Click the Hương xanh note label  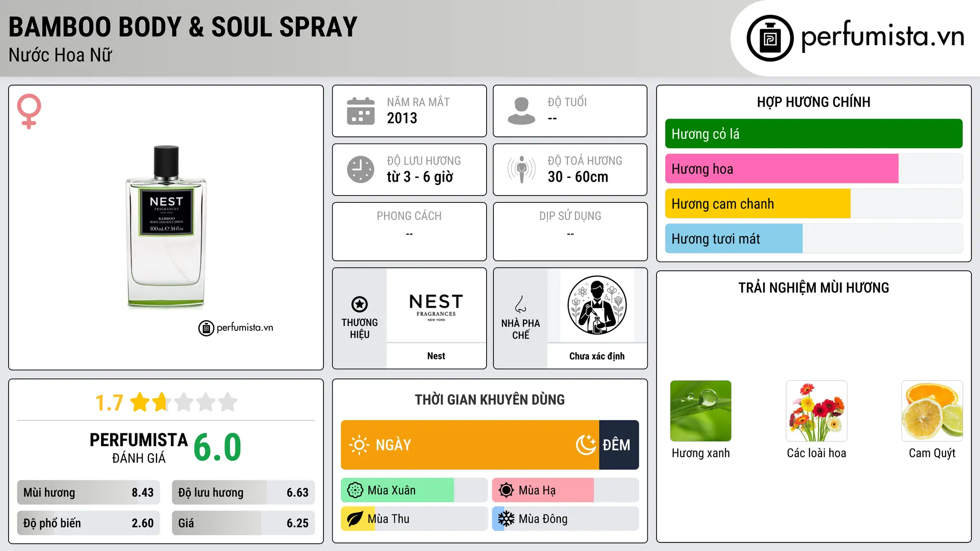(x=701, y=453)
